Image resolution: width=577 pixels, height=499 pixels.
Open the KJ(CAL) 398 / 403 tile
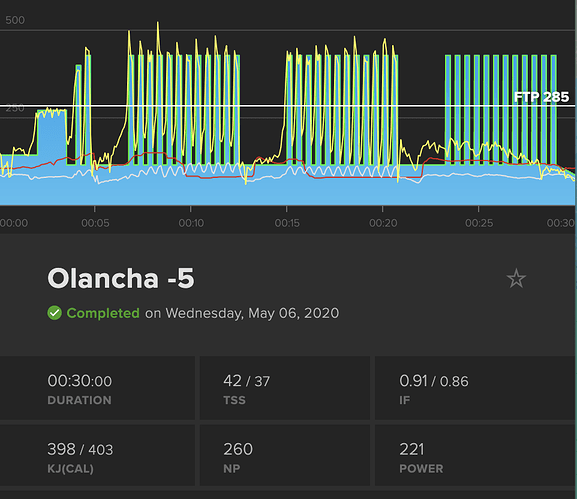[x=97, y=455]
